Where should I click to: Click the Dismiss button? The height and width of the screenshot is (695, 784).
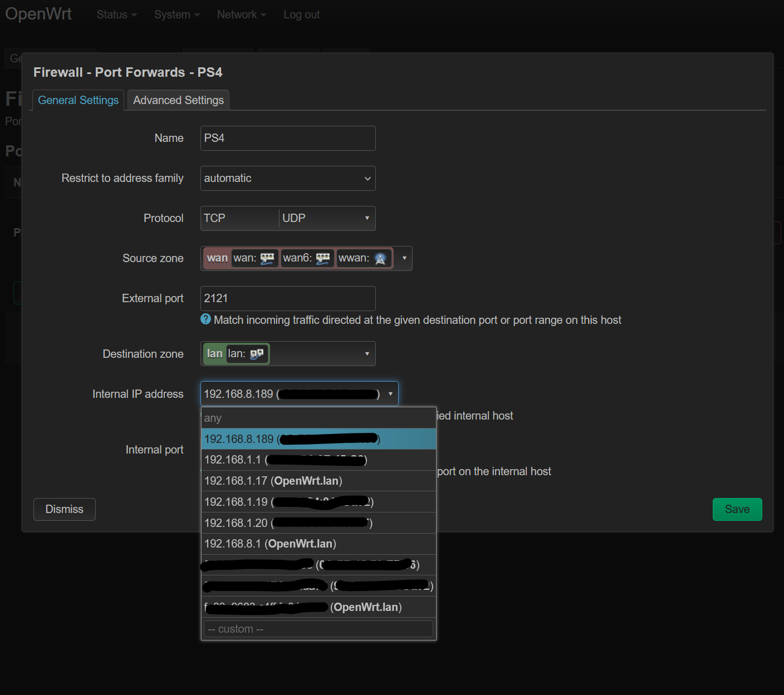pyautogui.click(x=65, y=509)
